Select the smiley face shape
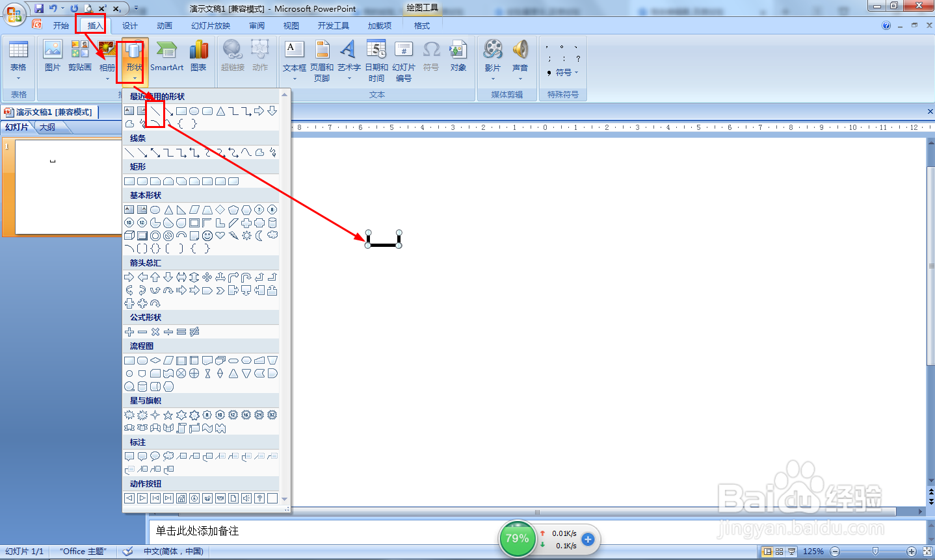The height and width of the screenshot is (560, 935). pos(207,235)
